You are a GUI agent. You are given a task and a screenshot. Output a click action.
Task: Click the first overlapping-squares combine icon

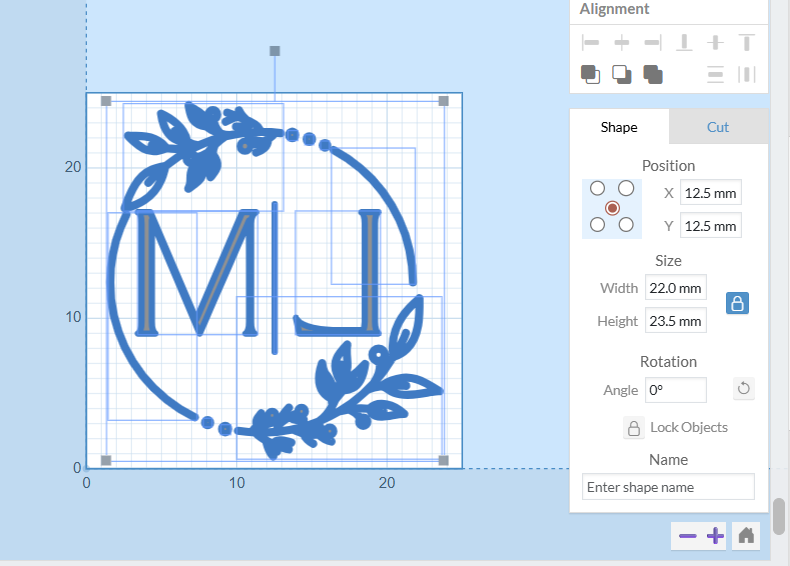coord(591,74)
